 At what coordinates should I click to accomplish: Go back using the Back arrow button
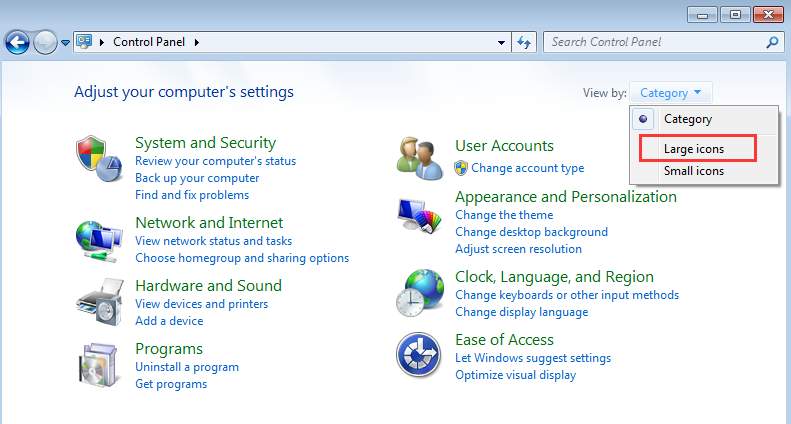click(x=18, y=43)
